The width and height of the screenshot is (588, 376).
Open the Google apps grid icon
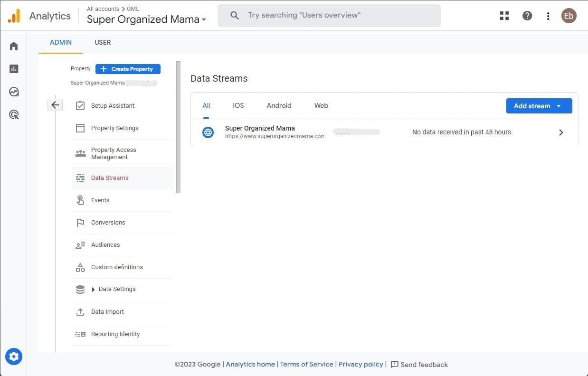[x=504, y=16]
